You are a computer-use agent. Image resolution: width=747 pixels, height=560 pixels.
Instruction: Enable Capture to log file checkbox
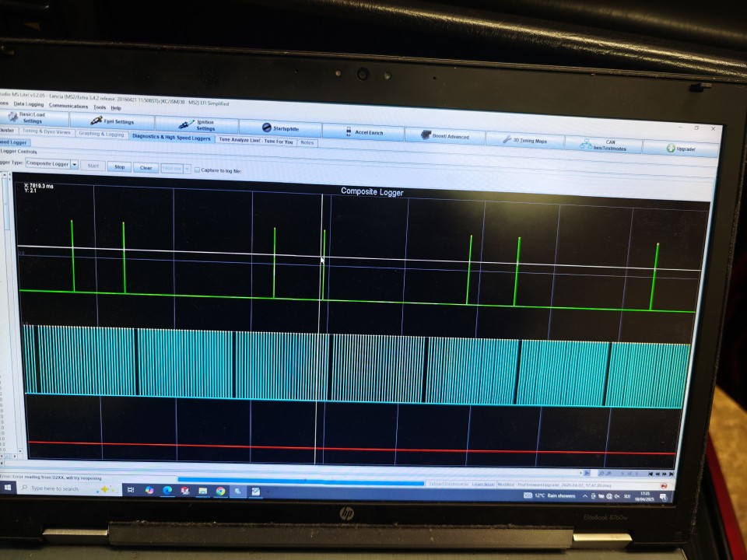[x=197, y=170]
